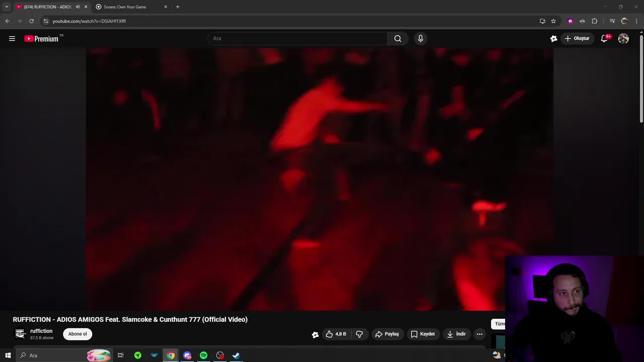The image size is (644, 362).
Task: Open YouTube notifications bell
Action: click(x=605, y=39)
